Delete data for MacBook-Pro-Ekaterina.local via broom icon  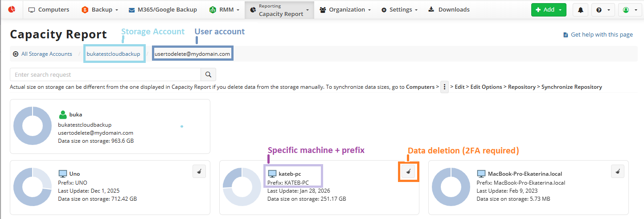click(617, 171)
